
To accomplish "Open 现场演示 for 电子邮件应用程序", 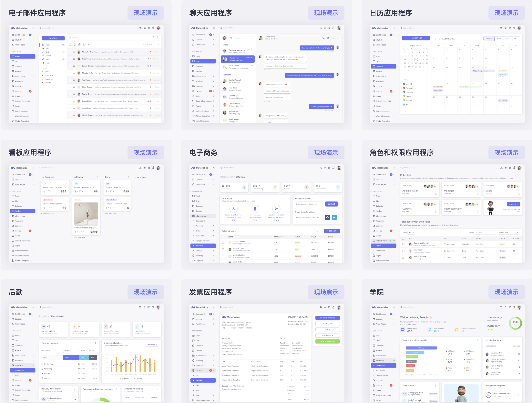I will 146,13.
